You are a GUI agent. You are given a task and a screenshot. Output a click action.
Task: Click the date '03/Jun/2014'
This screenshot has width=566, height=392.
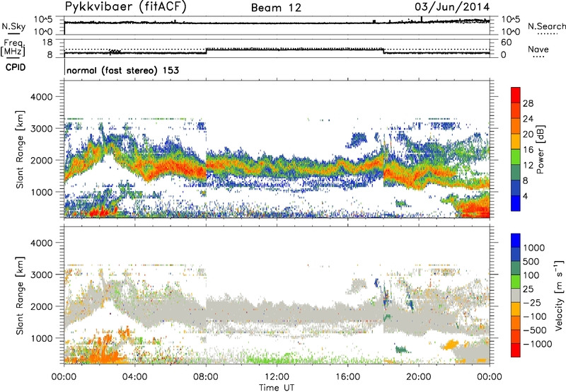(452, 7)
